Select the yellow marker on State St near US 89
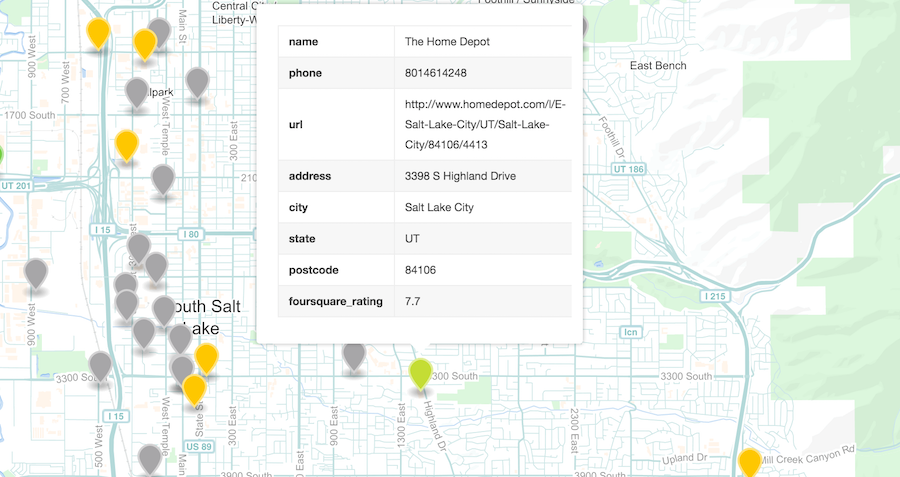The height and width of the screenshot is (477, 900). point(194,390)
